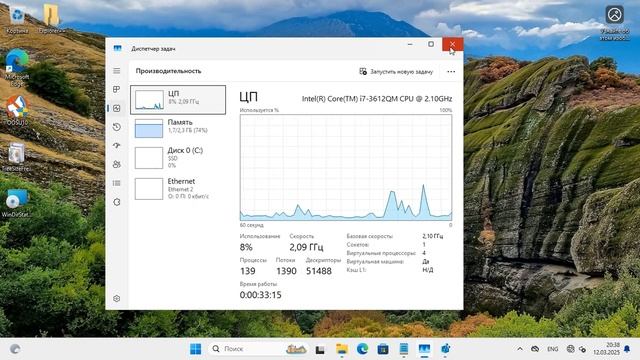Open File Explorer from the taskbar
The height and width of the screenshot is (360, 640).
(x=342, y=349)
